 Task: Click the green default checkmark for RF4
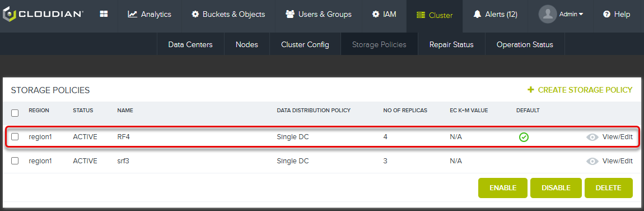tap(524, 137)
